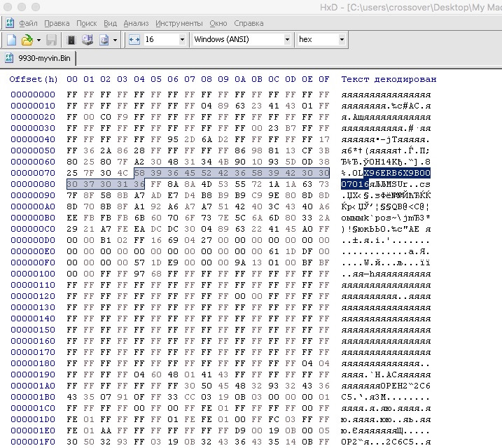Open the Справка menu
The width and height of the screenshot is (502, 448).
pos(249,23)
